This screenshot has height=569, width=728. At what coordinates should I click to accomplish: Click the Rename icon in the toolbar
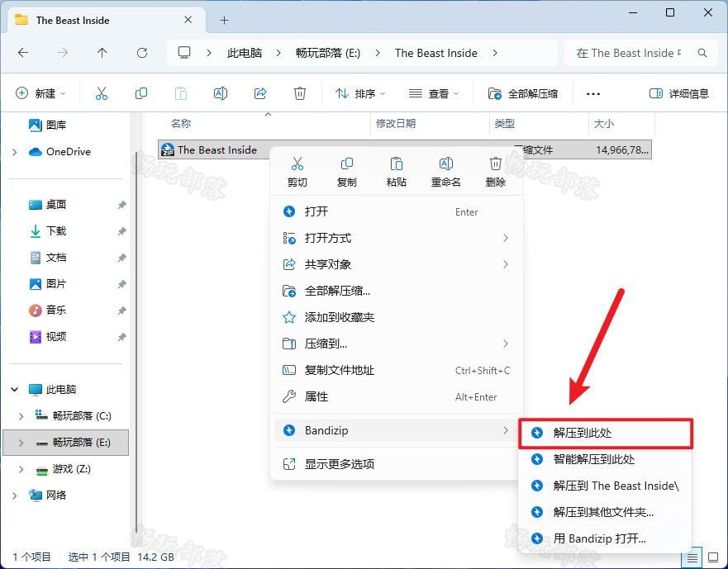coord(221,93)
